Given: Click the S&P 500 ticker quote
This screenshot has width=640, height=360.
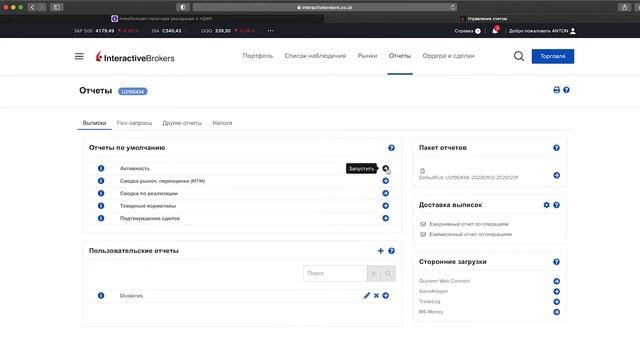Looking at the screenshot, I should tap(107, 31).
